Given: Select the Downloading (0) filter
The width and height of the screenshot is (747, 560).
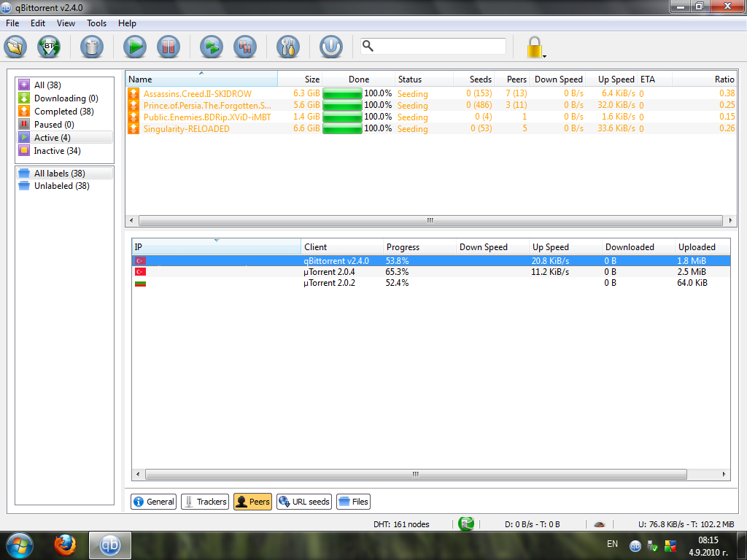Looking at the screenshot, I should point(65,98).
